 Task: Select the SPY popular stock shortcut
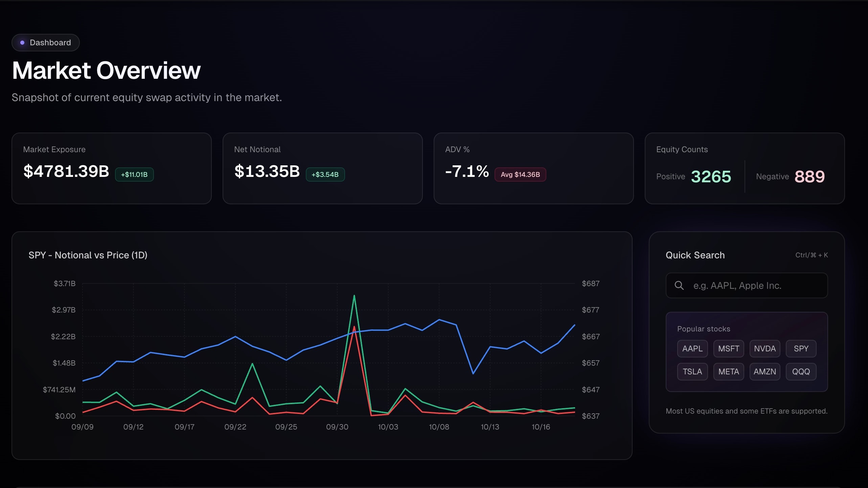pyautogui.click(x=801, y=348)
